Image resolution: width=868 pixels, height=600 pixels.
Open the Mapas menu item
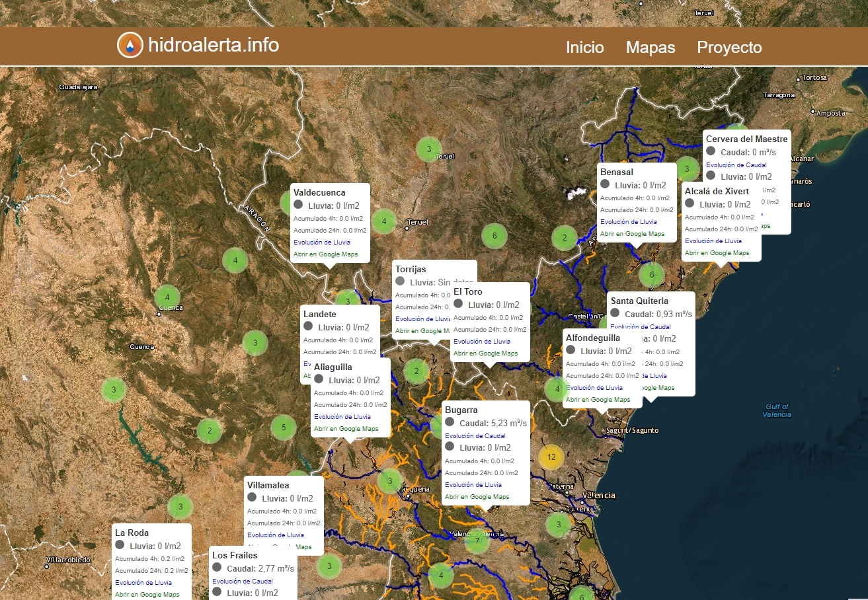pos(651,48)
